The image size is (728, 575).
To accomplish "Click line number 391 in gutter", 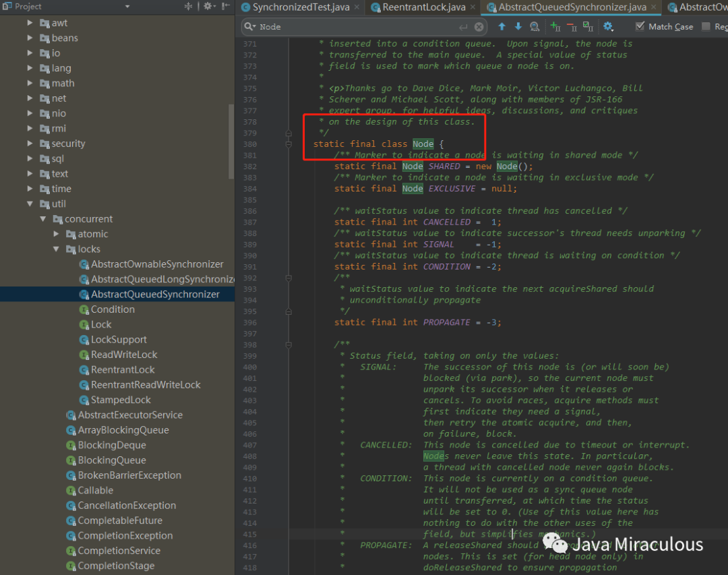I will 250,266.
